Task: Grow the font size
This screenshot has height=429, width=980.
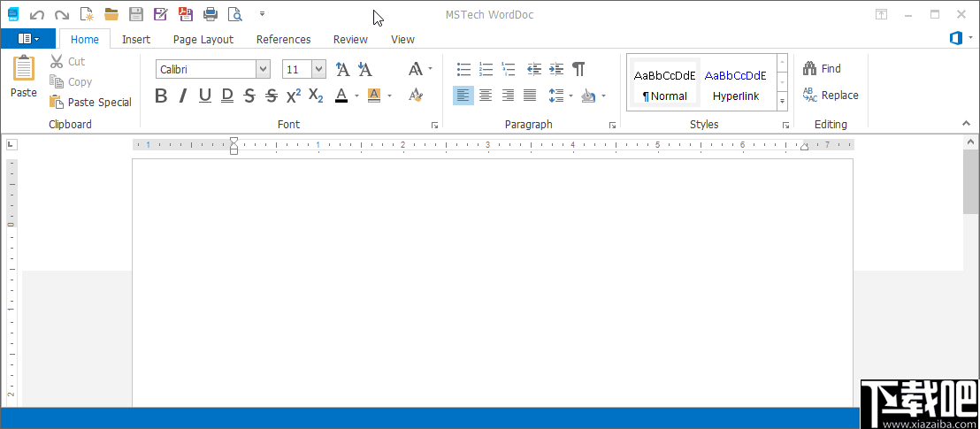Action: point(342,69)
